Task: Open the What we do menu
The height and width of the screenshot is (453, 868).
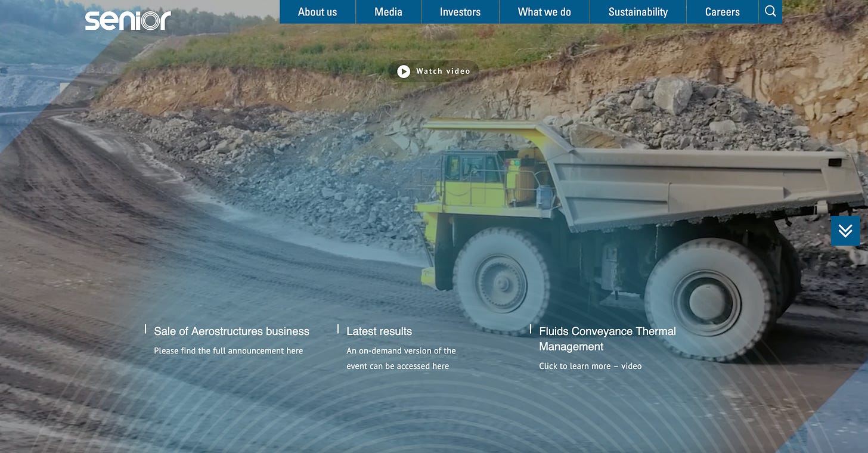Action: pos(544,12)
